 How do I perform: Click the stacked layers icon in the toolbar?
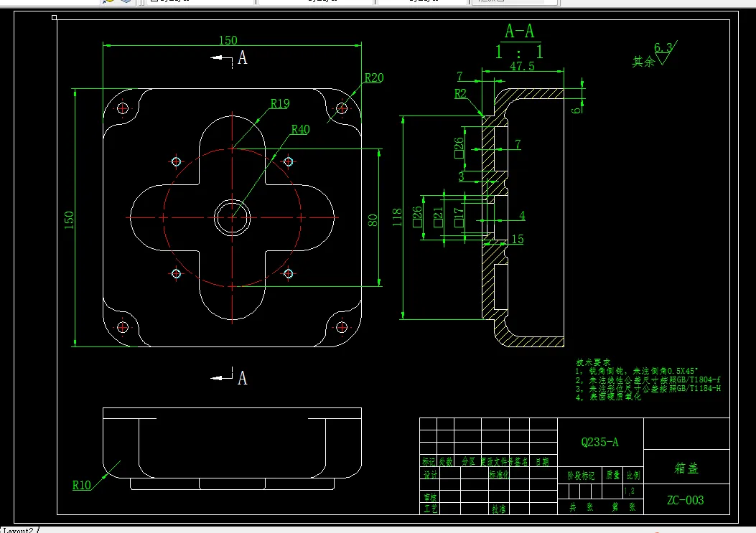126,1
